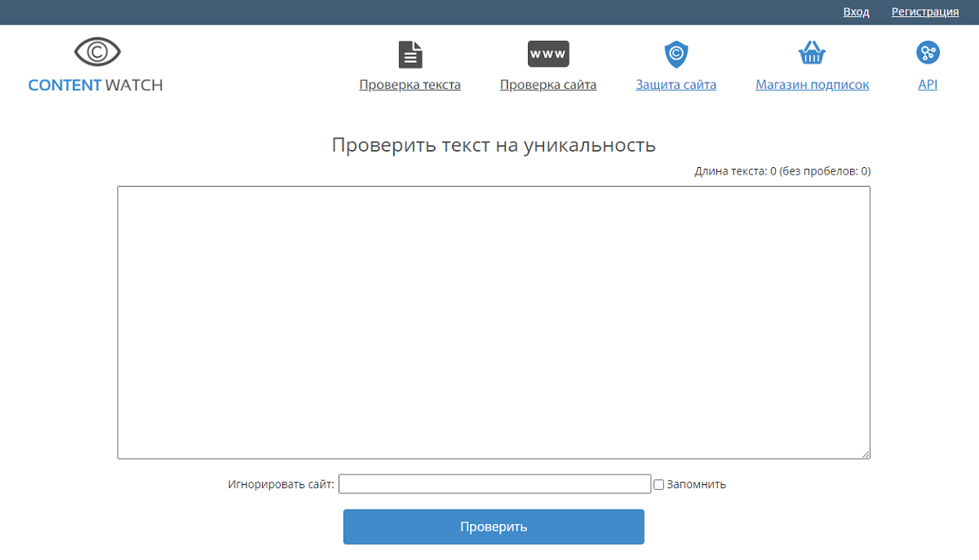Click the document icon above Проверка текста
The height and width of the screenshot is (560, 979).
pyautogui.click(x=410, y=54)
